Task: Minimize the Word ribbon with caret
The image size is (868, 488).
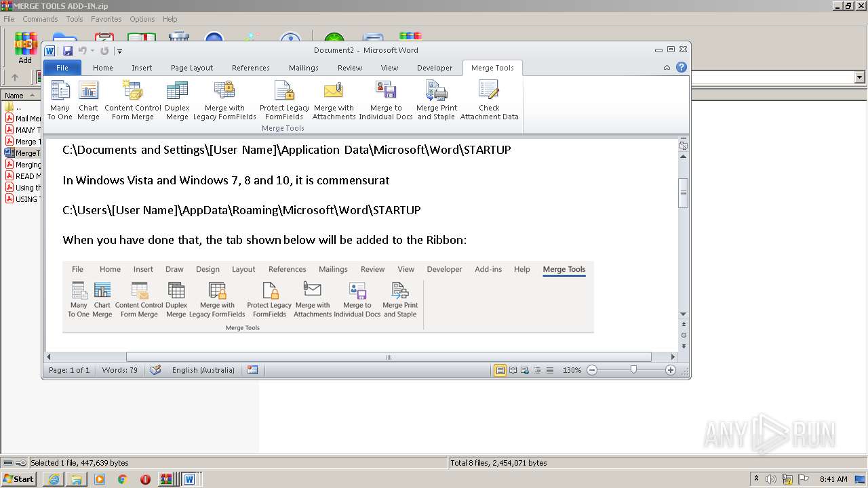Action: (x=667, y=68)
